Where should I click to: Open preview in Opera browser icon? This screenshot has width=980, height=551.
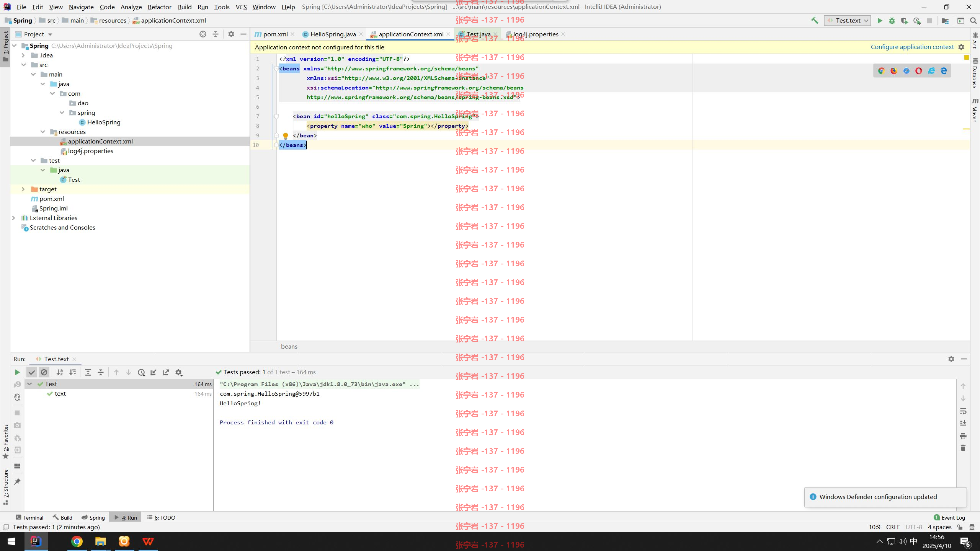coord(919,71)
